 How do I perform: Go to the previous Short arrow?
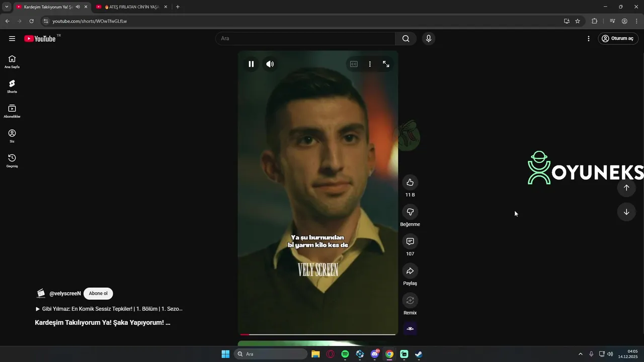[626, 188]
